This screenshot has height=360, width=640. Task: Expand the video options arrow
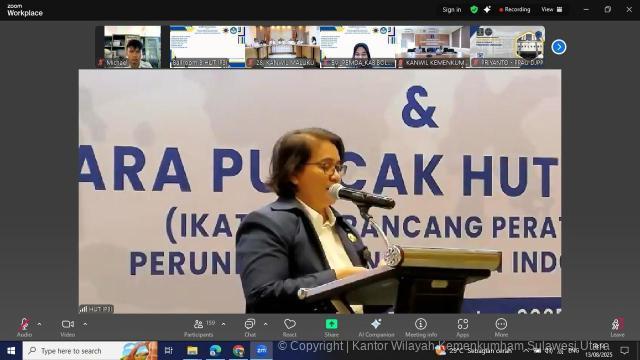click(x=85, y=324)
